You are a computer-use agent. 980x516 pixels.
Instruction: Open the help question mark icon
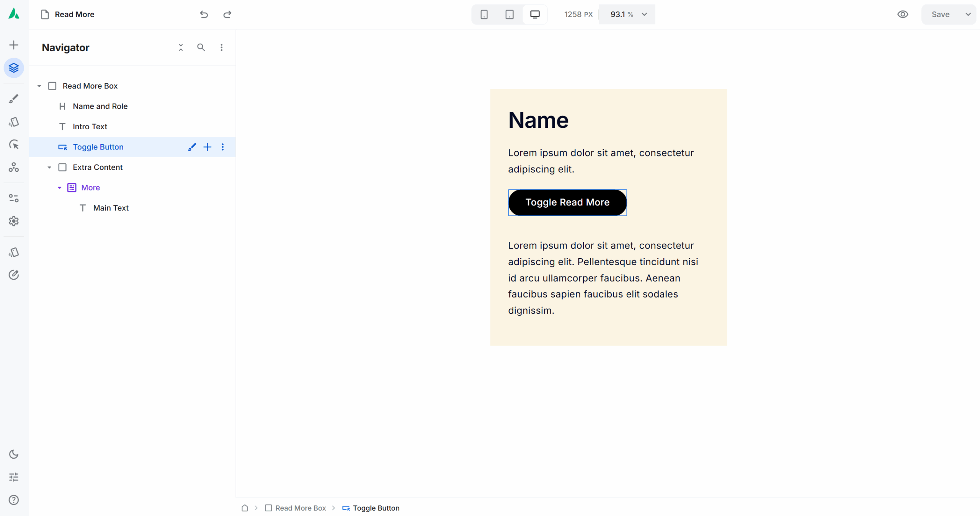pos(14,500)
